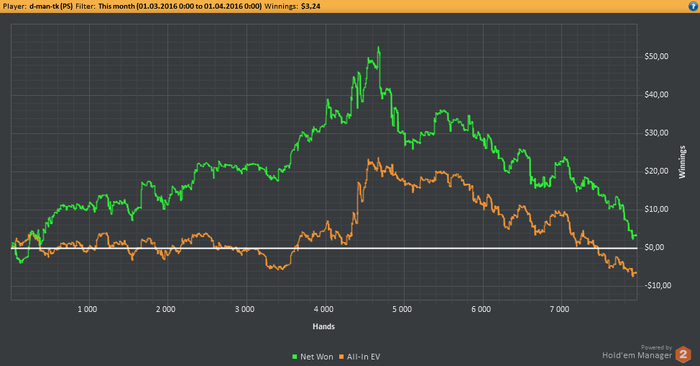Click the 2 000 hands axis label
This screenshot has width=700, height=366.
coord(166,309)
